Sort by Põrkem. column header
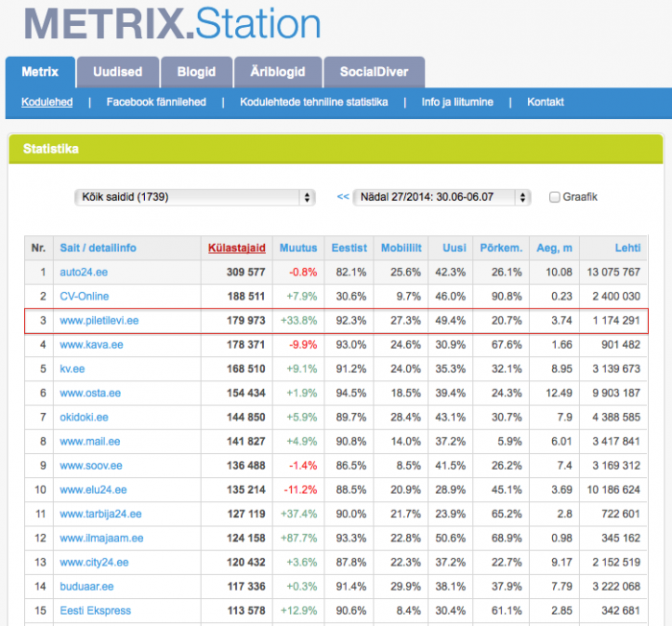This screenshot has width=672, height=626. [x=501, y=248]
